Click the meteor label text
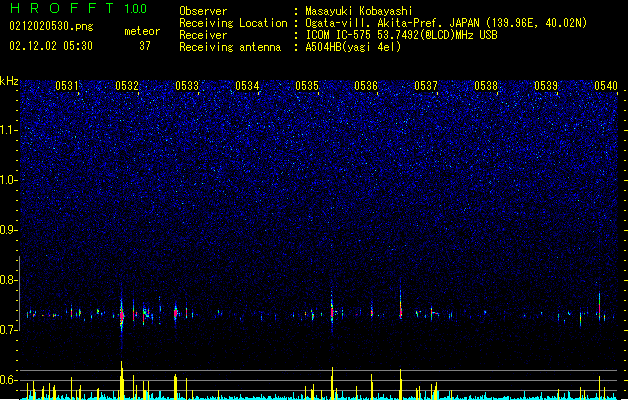The image size is (629, 400). [142, 31]
